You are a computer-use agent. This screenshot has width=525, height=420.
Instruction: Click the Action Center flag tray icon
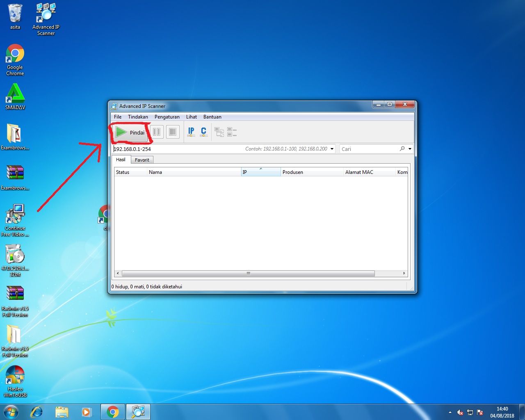pyautogui.click(x=480, y=412)
